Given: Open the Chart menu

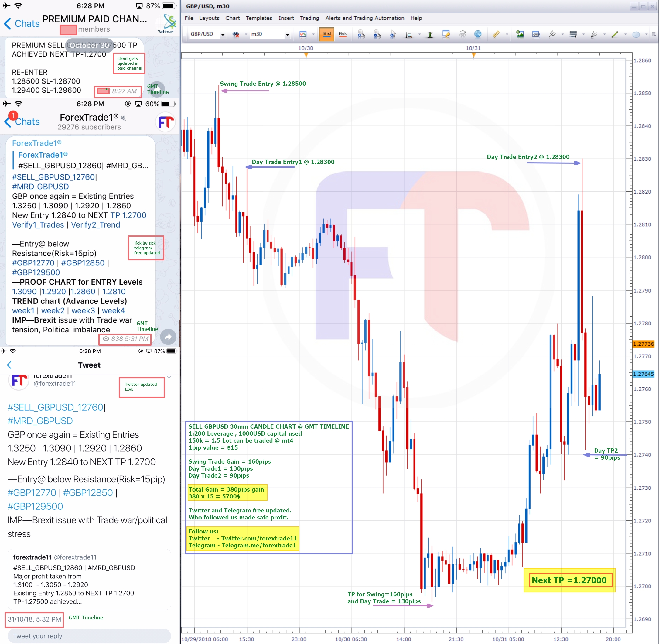Looking at the screenshot, I should tap(232, 18).
